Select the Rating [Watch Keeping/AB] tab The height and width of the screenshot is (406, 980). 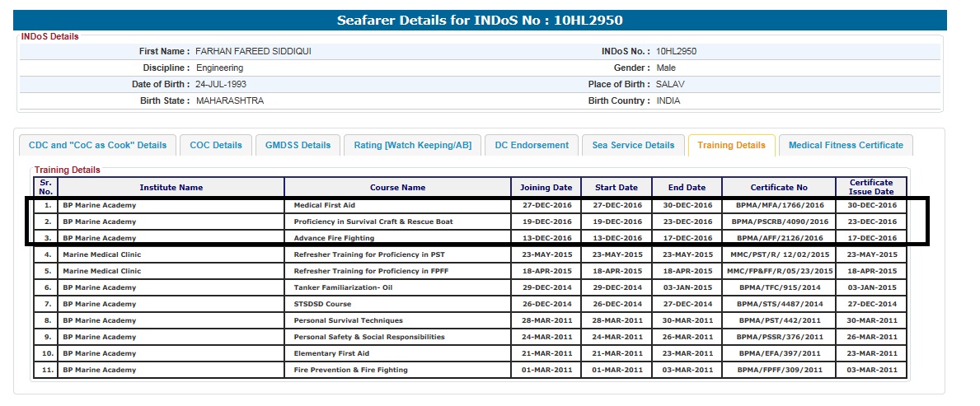click(x=412, y=145)
